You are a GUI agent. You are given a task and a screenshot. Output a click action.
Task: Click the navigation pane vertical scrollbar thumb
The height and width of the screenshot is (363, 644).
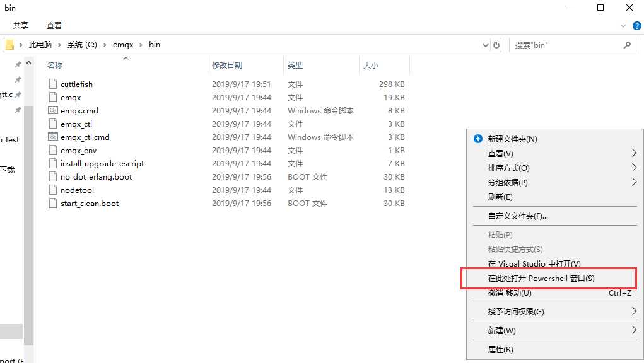pyautogui.click(x=29, y=226)
